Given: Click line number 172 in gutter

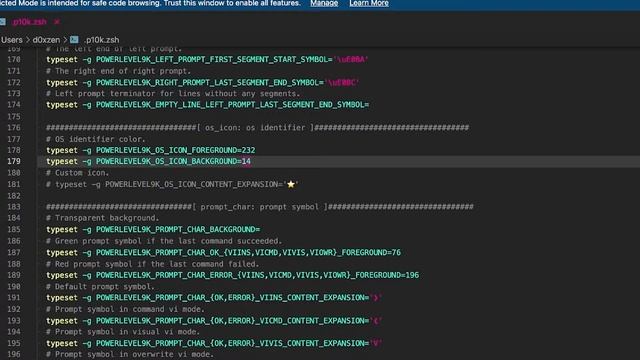Looking at the screenshot, I should (x=14, y=82).
